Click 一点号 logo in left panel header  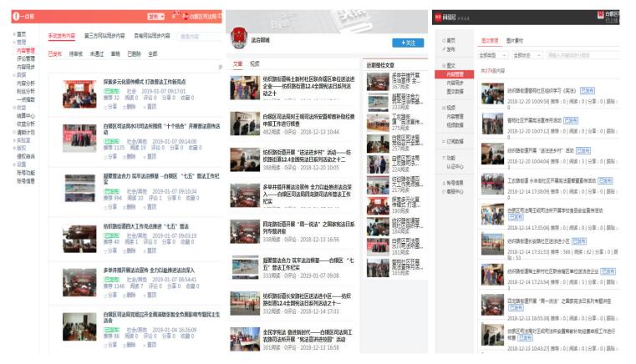23,16
